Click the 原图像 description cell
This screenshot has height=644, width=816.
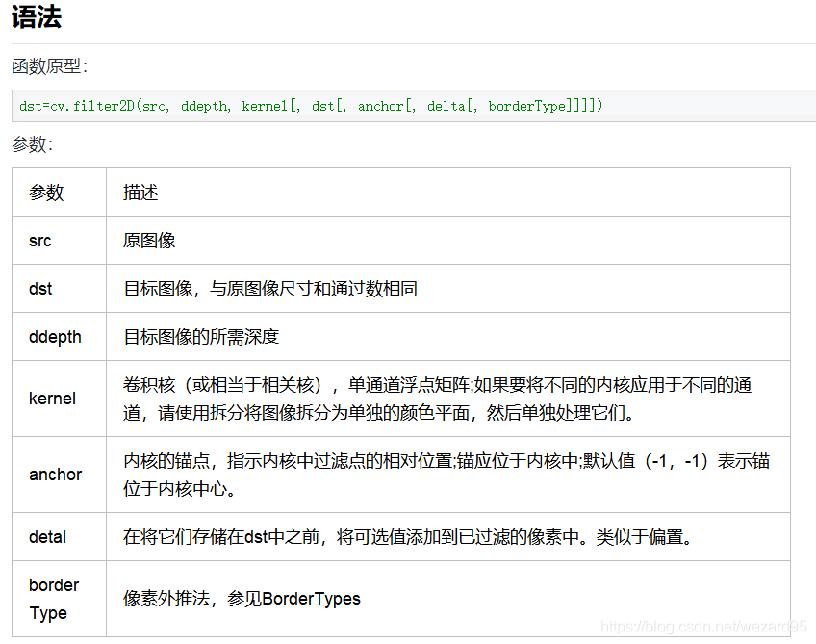pos(448,241)
